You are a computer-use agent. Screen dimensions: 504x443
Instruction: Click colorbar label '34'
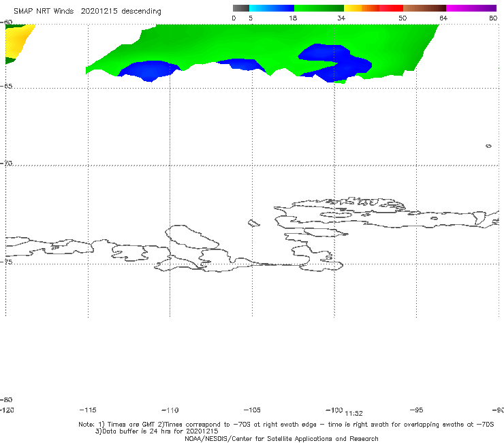(341, 18)
